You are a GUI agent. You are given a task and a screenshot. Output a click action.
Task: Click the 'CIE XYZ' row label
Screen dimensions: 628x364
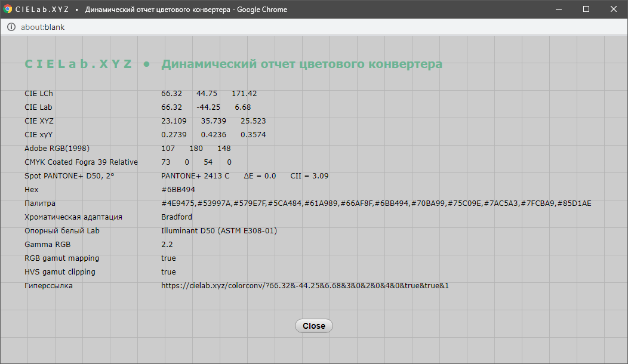pyautogui.click(x=39, y=121)
